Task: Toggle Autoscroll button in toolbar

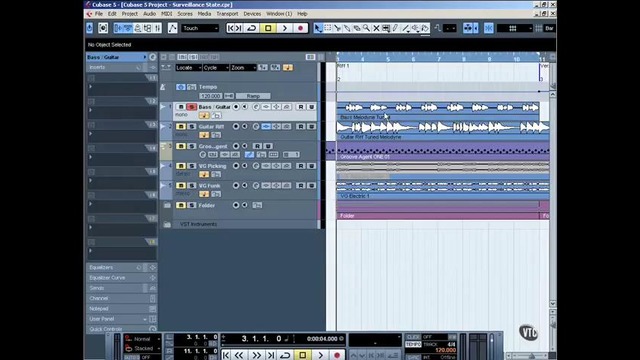Action: coord(468,28)
